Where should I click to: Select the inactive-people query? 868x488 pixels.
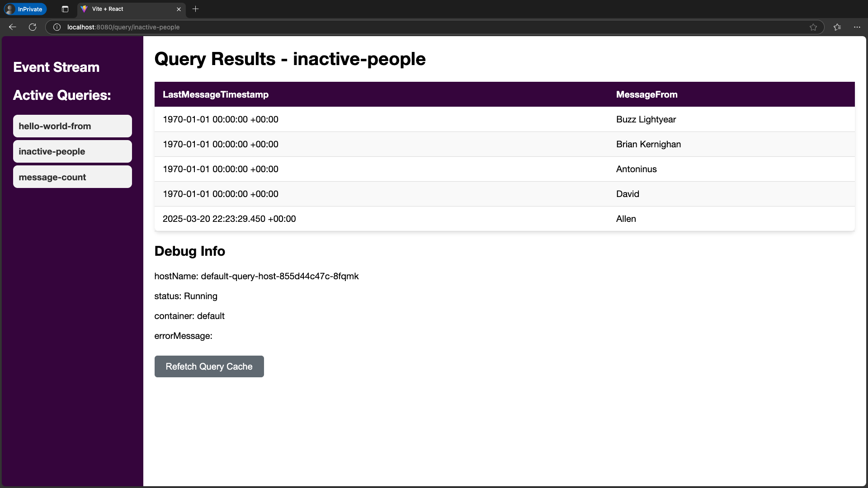(72, 151)
